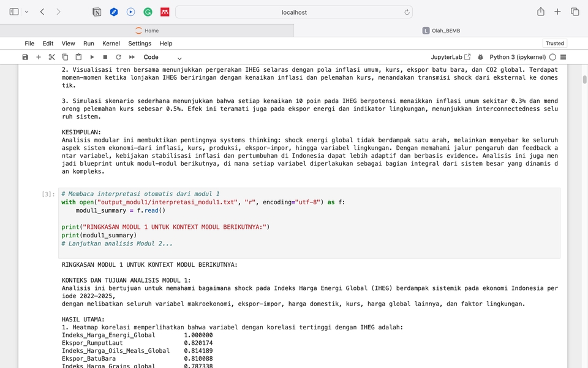
Task: Cut the selected cell using scissors icon
Action: 52,57
